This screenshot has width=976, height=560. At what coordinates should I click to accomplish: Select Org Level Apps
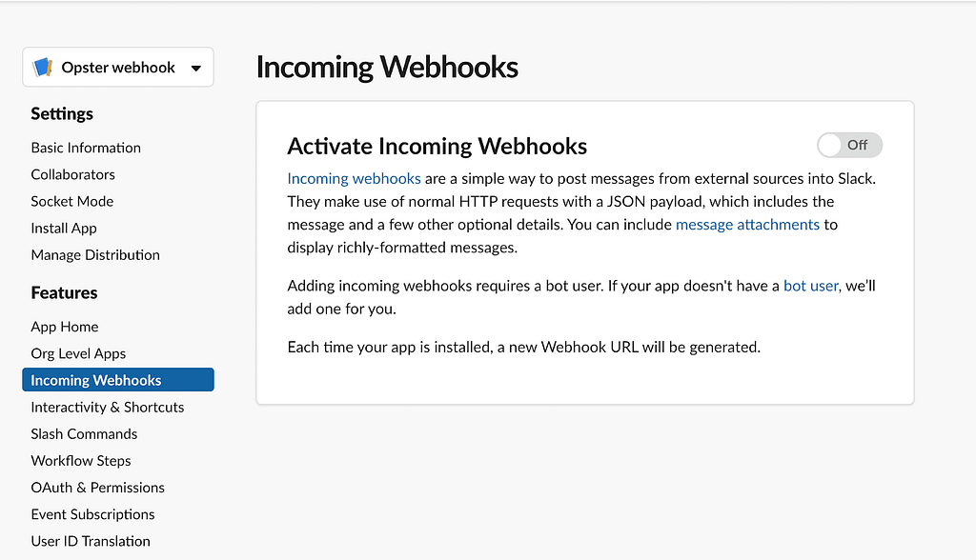(x=78, y=353)
